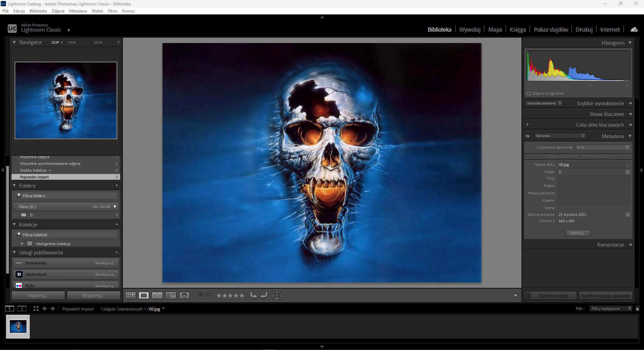Image resolution: width=644 pixels, height=350 pixels.
Task: Expand the Inteligentne kolekcje set
Action: tap(22, 244)
